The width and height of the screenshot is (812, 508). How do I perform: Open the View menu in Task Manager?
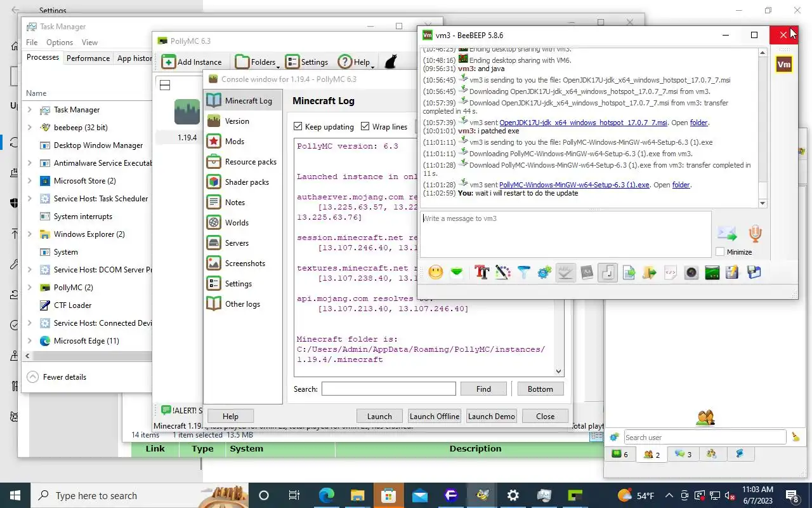pyautogui.click(x=89, y=43)
